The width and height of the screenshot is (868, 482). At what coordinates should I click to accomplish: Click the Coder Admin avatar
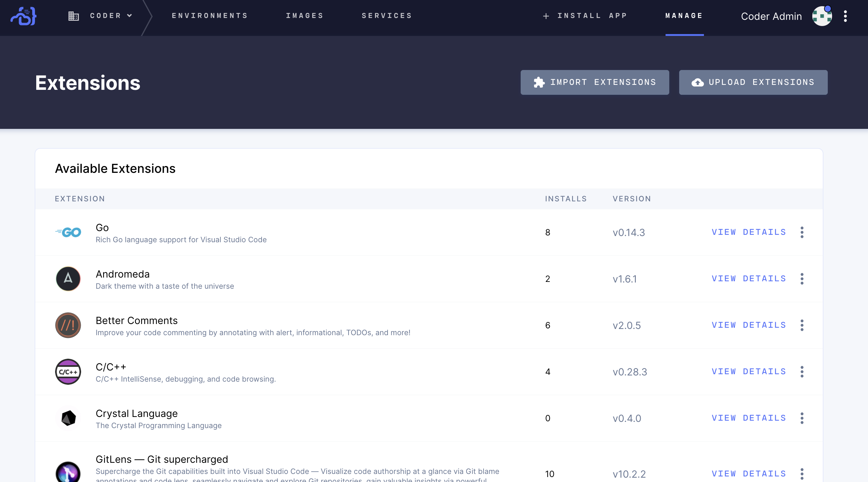click(x=822, y=16)
